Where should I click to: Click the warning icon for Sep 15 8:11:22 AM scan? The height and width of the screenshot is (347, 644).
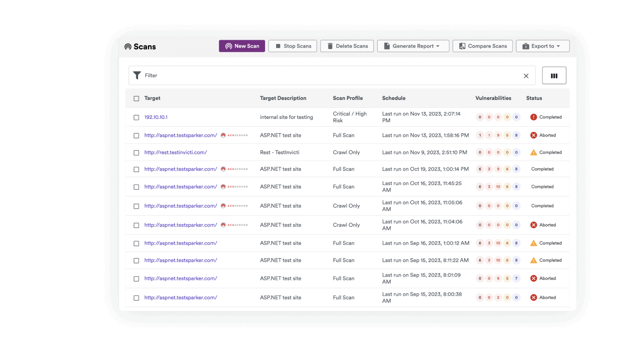[534, 260]
